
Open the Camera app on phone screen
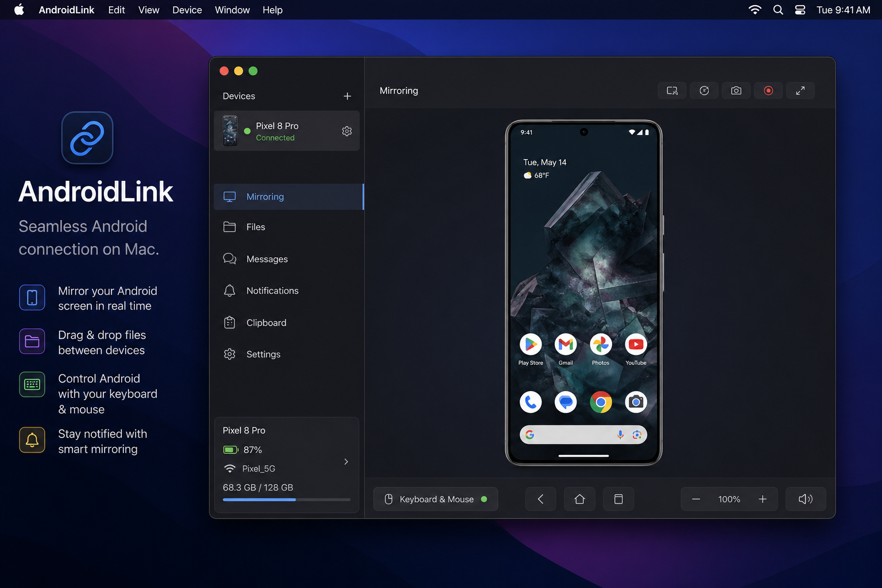click(x=636, y=402)
